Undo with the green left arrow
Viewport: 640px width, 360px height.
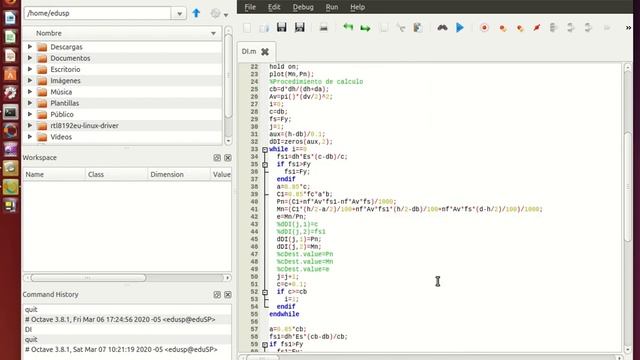point(348,27)
